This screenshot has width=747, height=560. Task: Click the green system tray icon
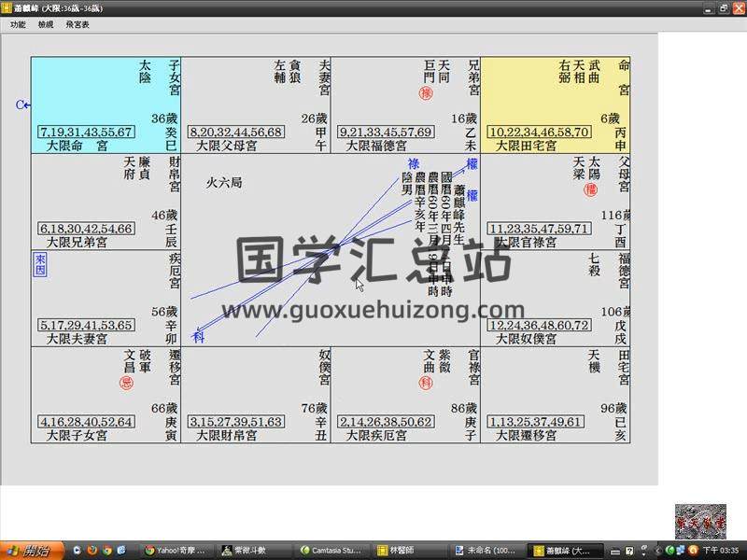point(670,551)
